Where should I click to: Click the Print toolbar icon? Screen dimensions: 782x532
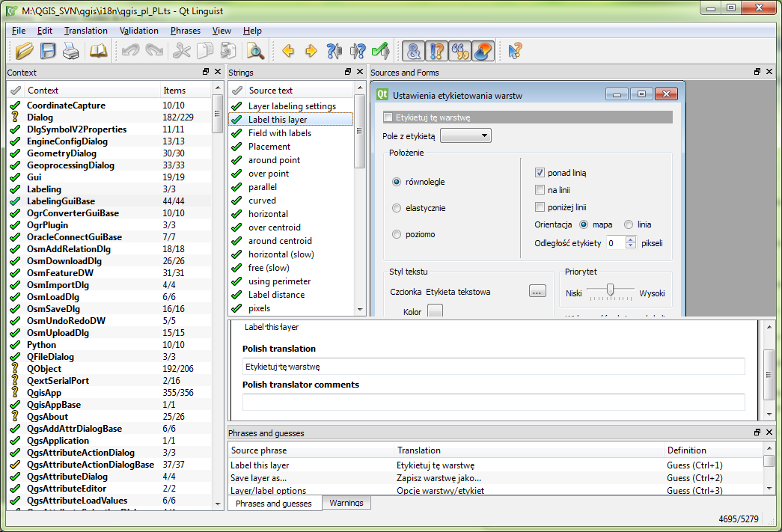71,51
